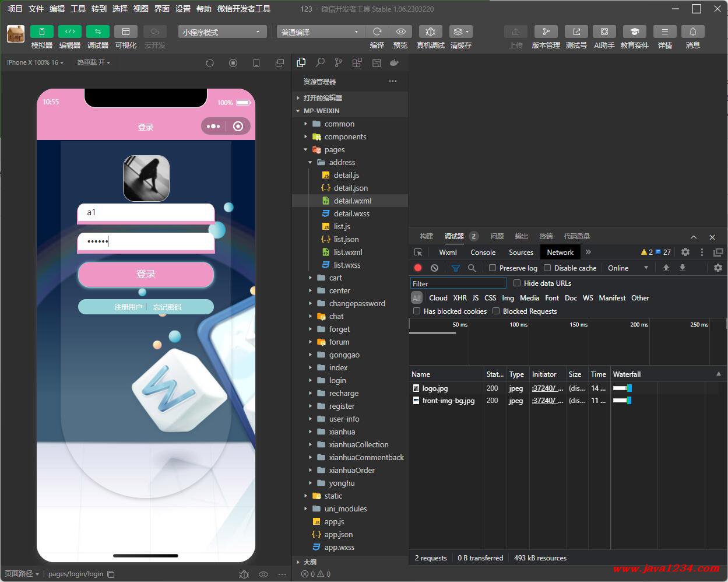Open the 小程序模式 mode dropdown

coord(222,31)
